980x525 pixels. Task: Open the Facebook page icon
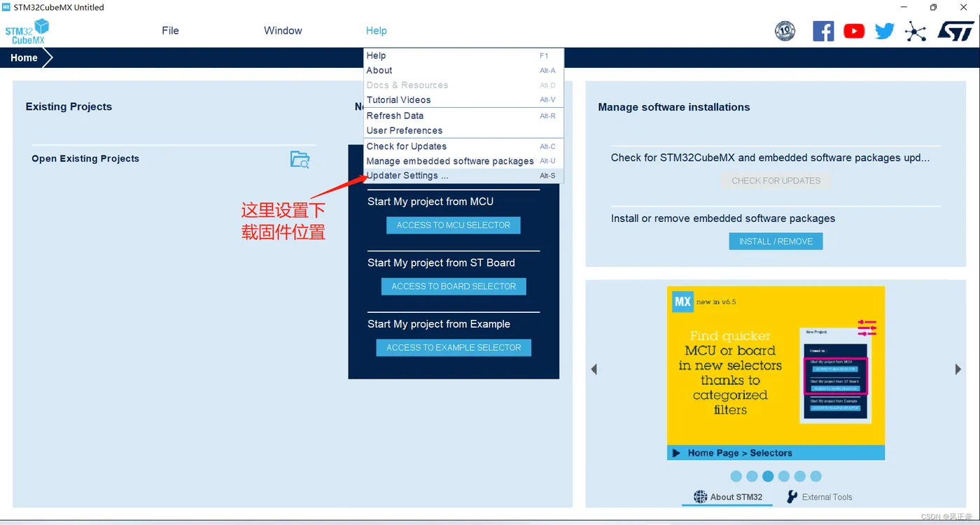[823, 31]
